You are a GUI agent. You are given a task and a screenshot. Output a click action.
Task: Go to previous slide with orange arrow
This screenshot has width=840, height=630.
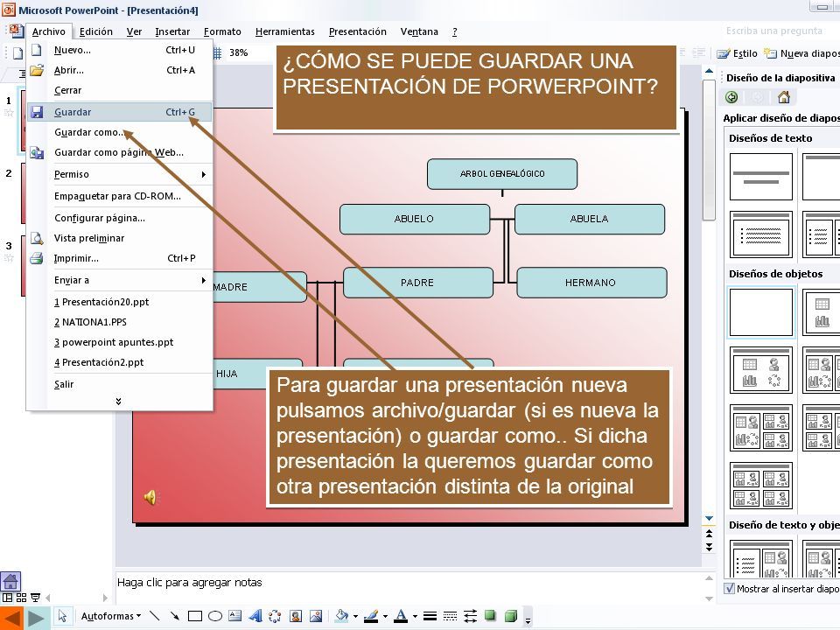(x=11, y=619)
